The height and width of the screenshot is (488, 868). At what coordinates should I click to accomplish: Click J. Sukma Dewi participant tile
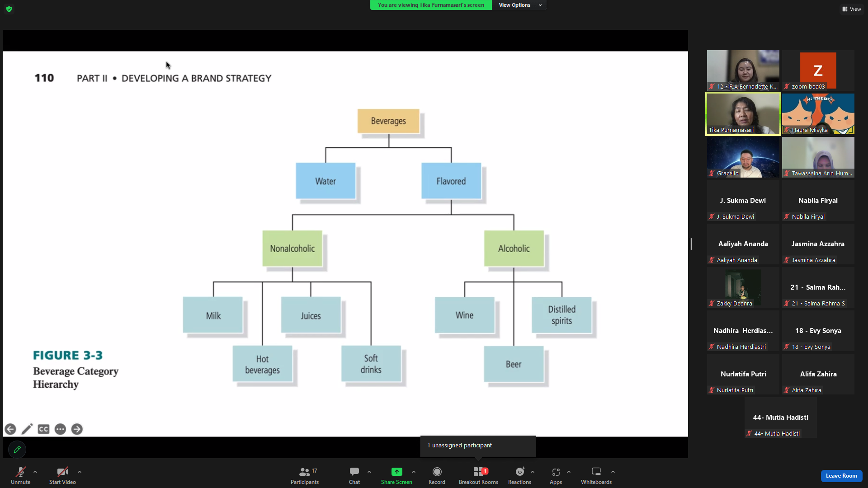tap(743, 201)
